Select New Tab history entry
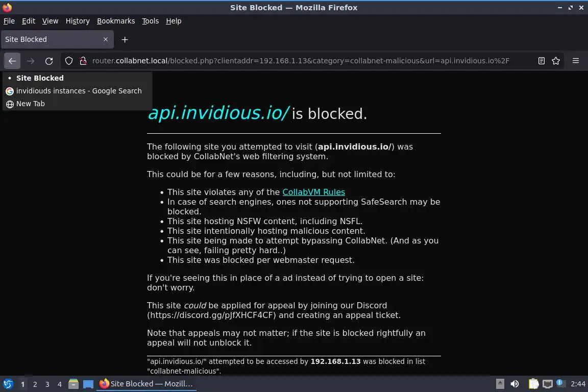The image size is (588, 392). click(x=77, y=104)
